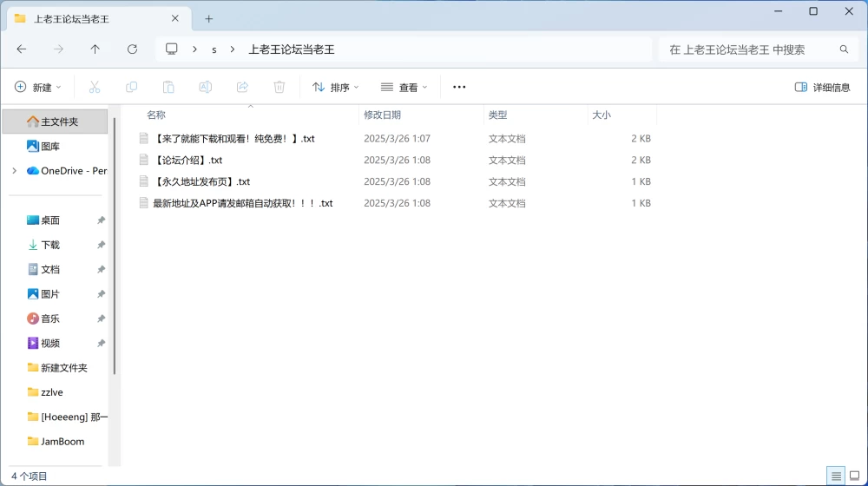Click the pin icon next to 视频
868x486 pixels.
[x=102, y=343]
